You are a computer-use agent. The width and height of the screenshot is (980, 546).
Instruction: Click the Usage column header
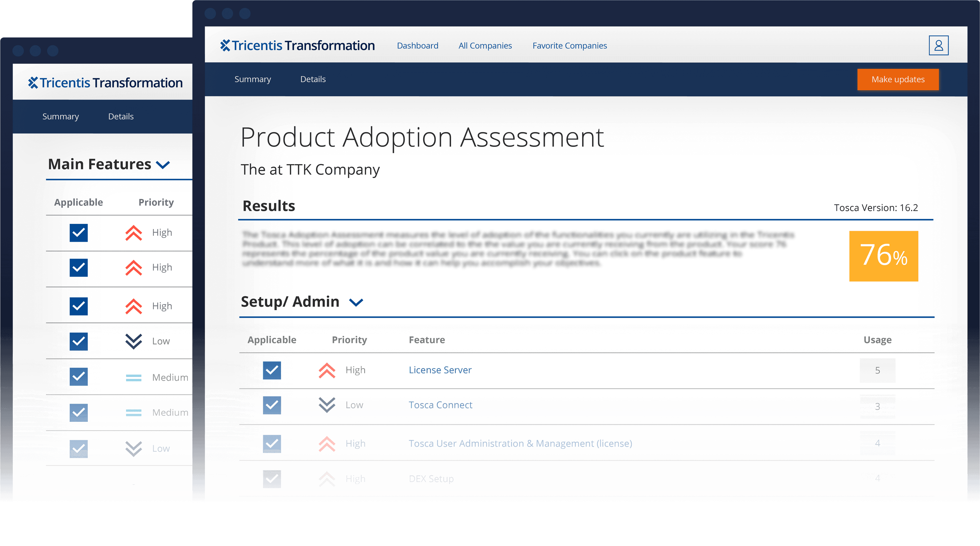pyautogui.click(x=877, y=340)
